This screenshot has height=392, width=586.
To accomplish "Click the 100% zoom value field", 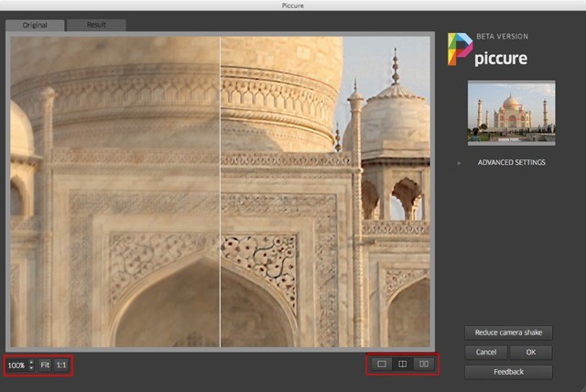I will tap(16, 365).
